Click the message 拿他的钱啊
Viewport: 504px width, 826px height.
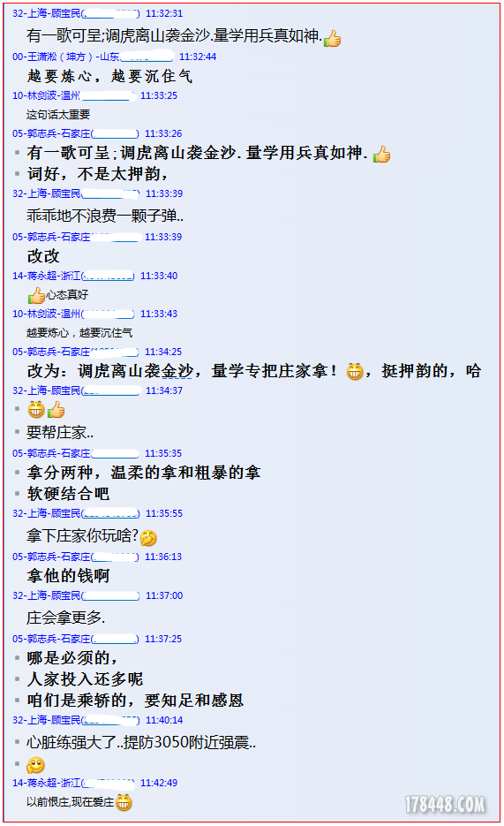68,576
